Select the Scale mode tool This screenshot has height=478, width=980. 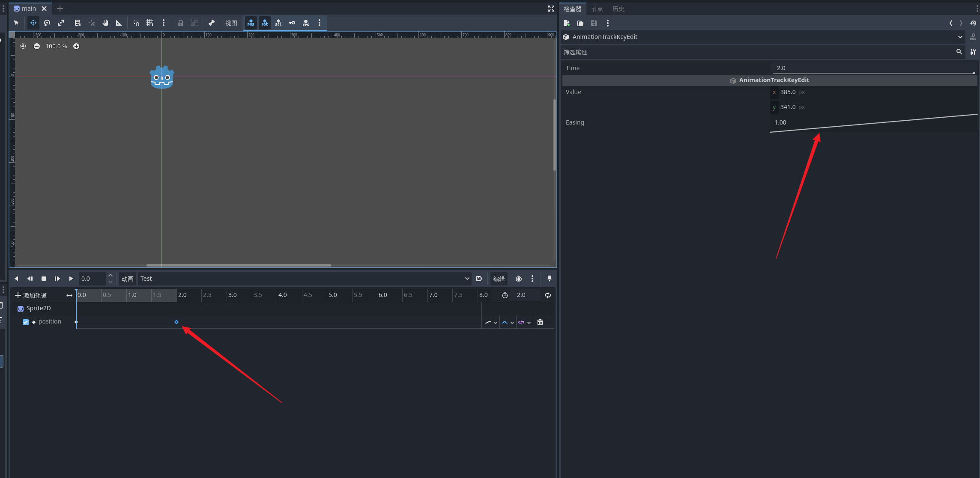(x=61, y=23)
